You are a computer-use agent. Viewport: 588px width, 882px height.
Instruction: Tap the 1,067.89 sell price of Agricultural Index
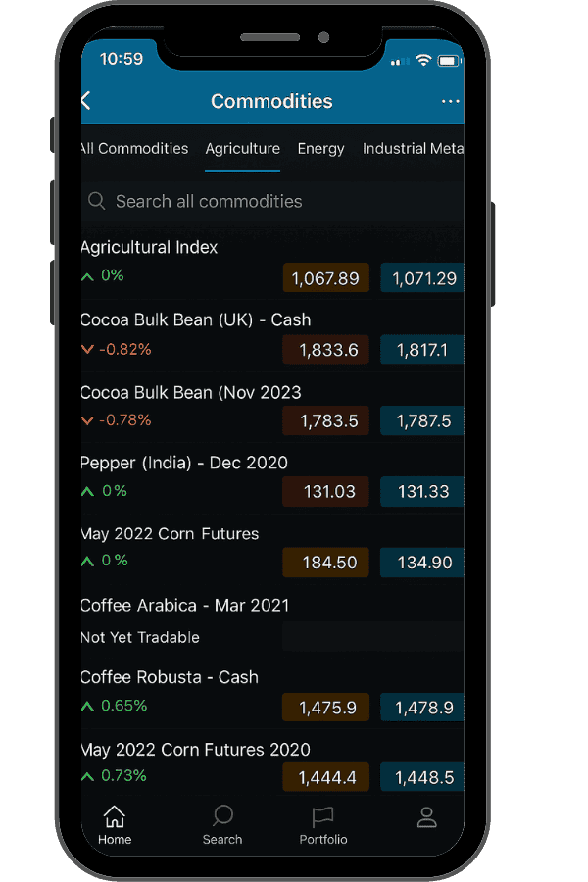pyautogui.click(x=325, y=277)
